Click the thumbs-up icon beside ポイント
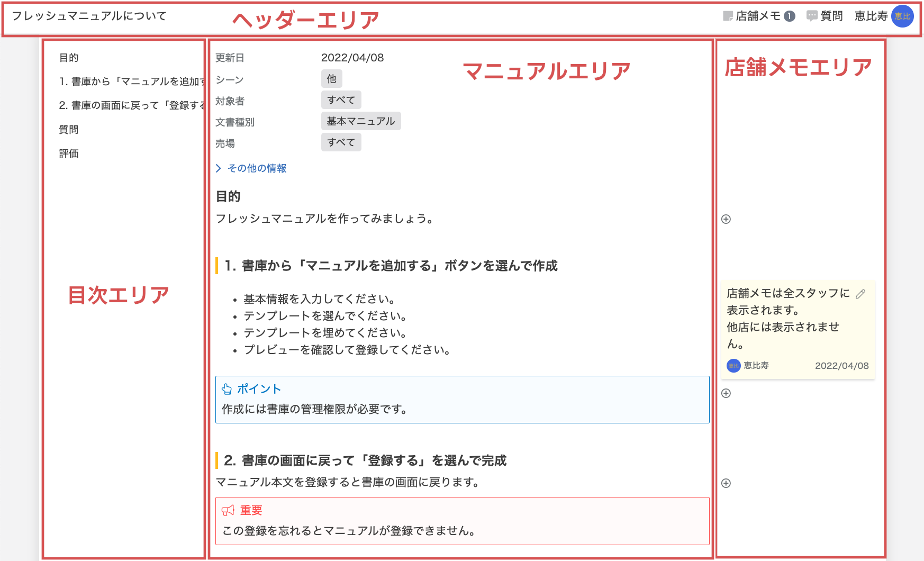 tap(227, 388)
